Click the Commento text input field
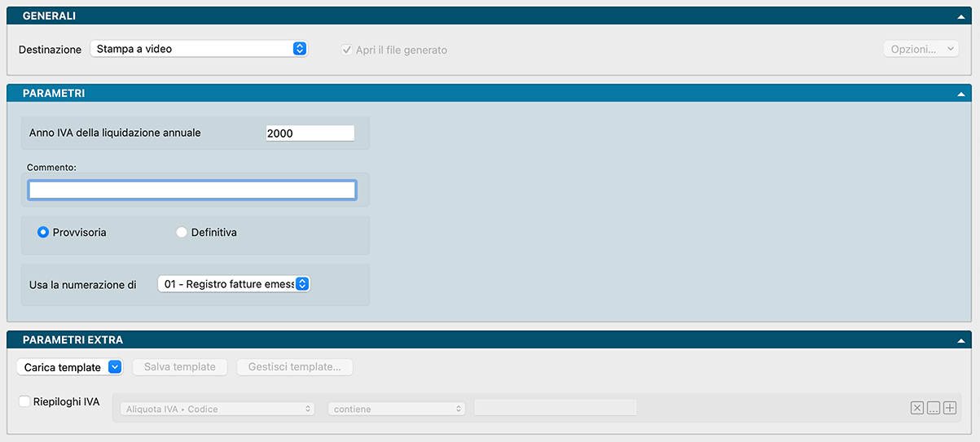Screen dimensions: 980x442 tap(192, 190)
